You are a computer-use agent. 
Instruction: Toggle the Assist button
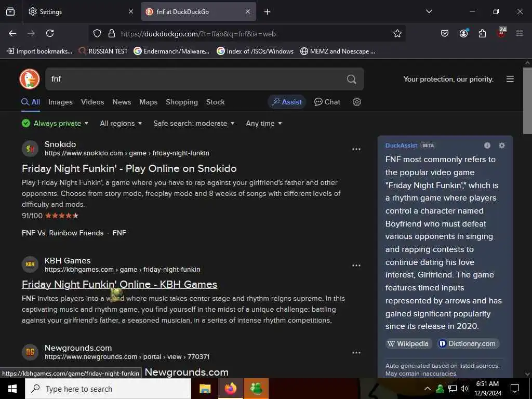[x=287, y=102]
